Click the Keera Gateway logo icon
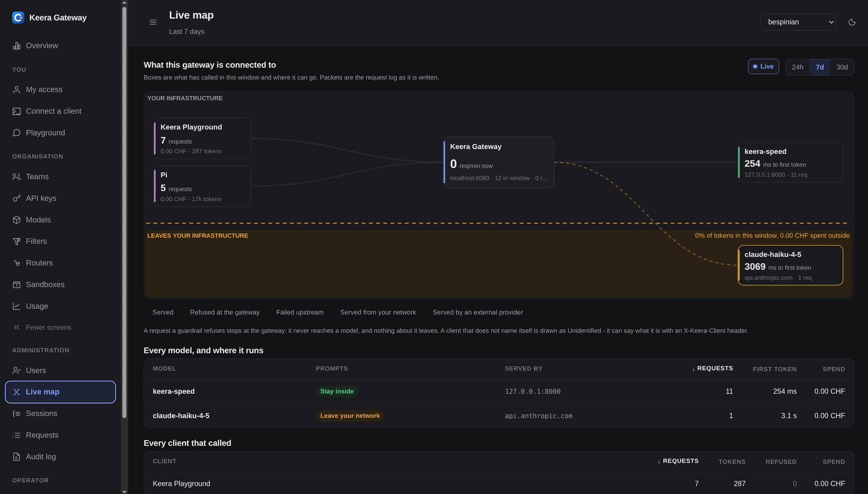This screenshot has height=494, width=868. tap(18, 18)
